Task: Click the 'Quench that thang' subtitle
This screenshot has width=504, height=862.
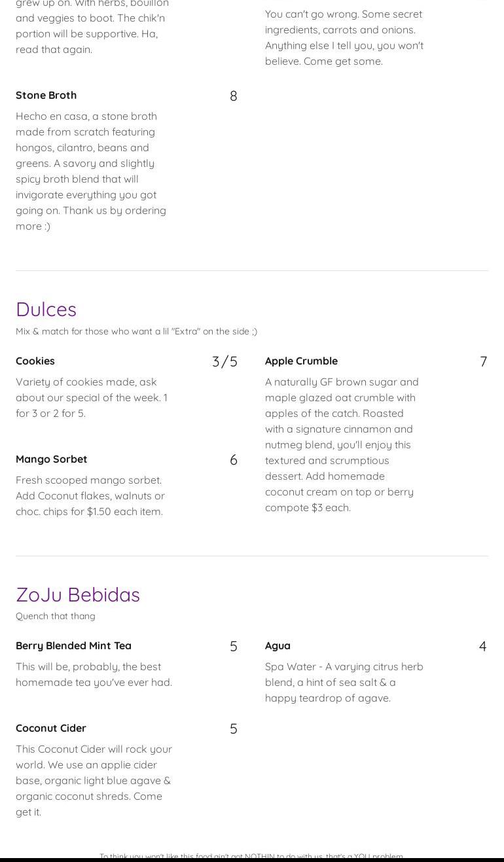Action: (x=56, y=616)
